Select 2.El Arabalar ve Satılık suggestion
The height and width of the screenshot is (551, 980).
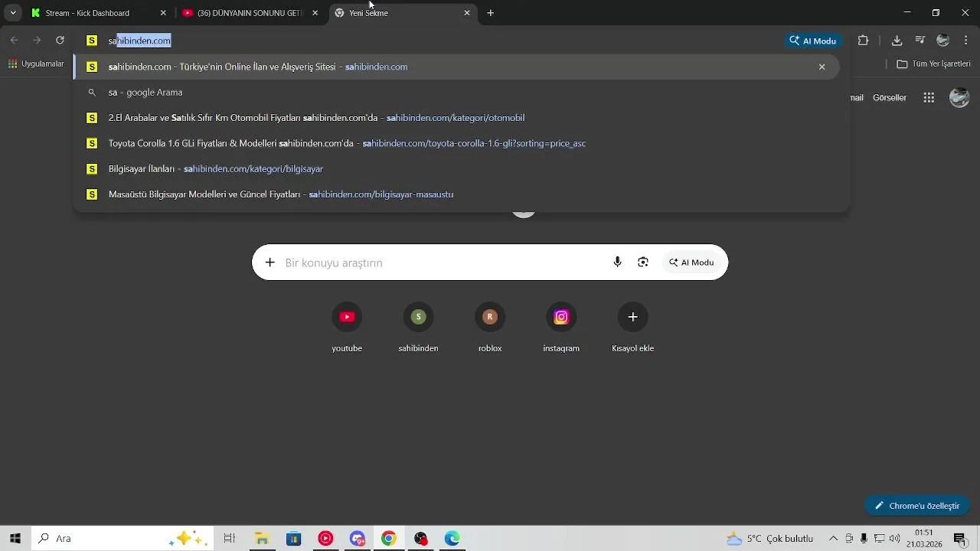457,118
